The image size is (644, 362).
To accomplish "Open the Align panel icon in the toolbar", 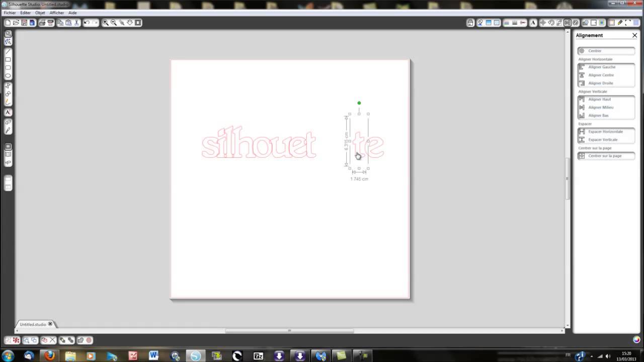I will pyautogui.click(x=568, y=23).
